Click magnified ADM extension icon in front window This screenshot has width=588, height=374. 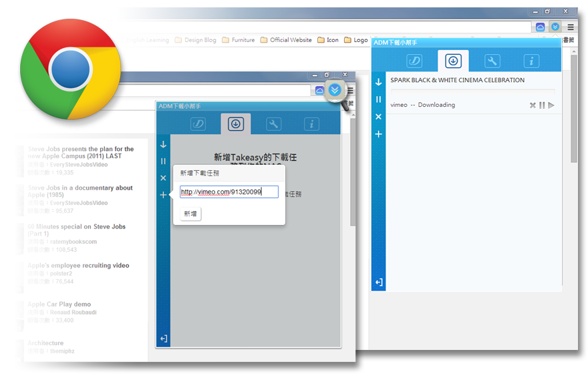coord(335,89)
